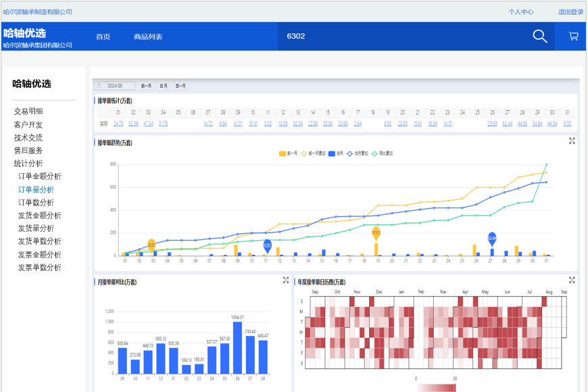
Task: Expand the 年度接单量日历图 chart to fullscreen
Action: point(572,280)
